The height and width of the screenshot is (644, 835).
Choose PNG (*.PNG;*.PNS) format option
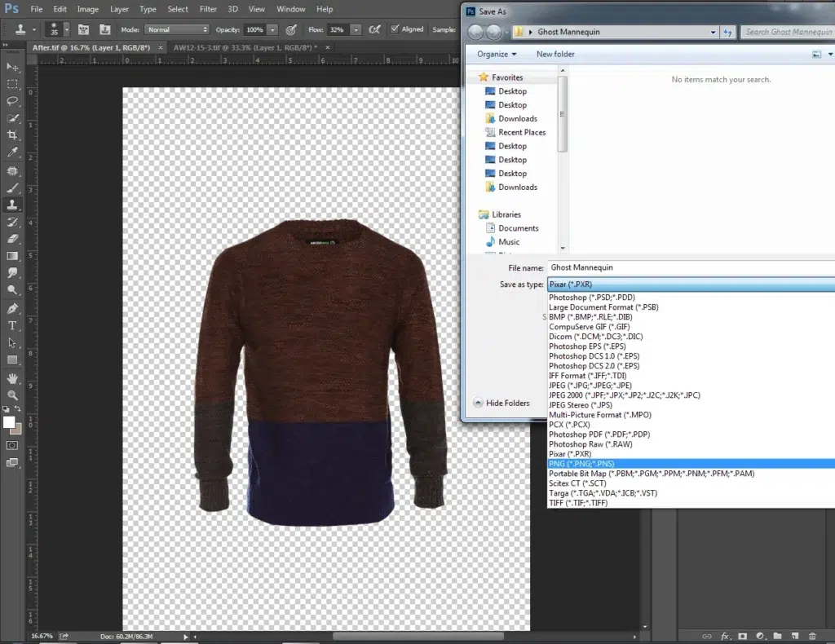pos(691,464)
